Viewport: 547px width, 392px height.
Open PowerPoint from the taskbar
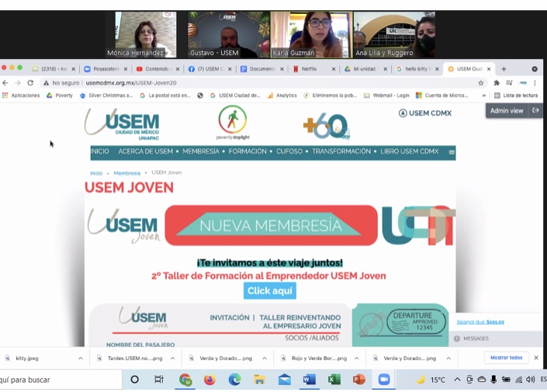[x=359, y=380]
